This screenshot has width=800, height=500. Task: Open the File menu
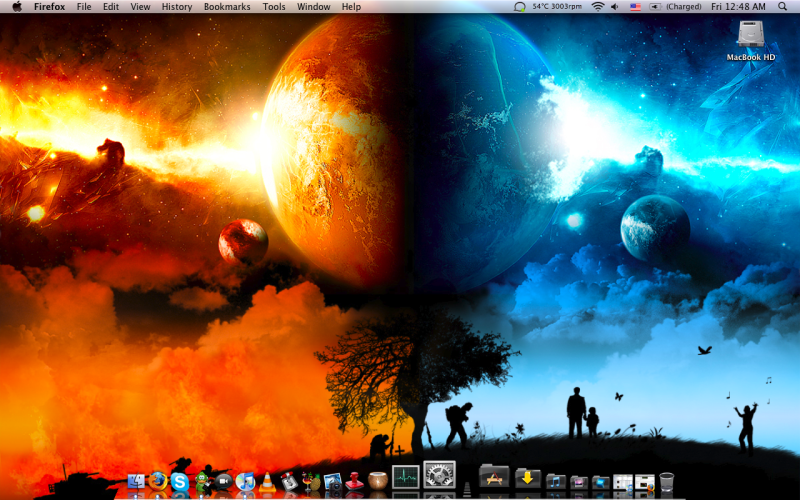[x=84, y=7]
